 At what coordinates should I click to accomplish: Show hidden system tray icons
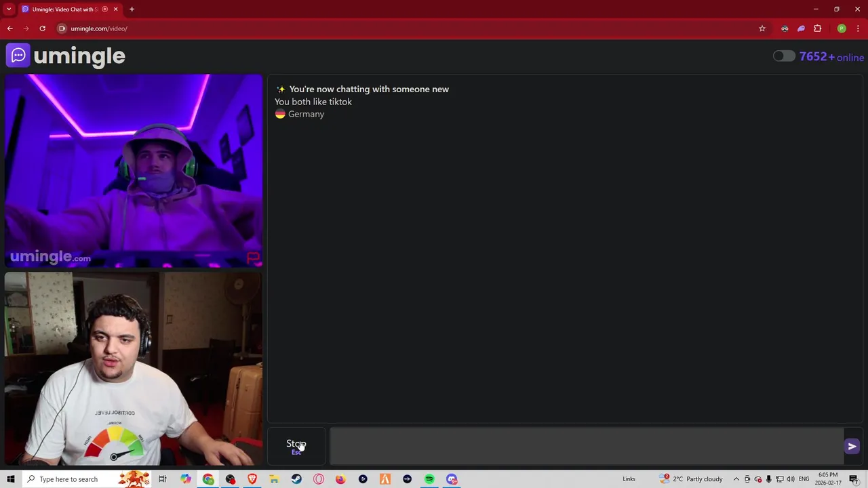[x=736, y=479]
